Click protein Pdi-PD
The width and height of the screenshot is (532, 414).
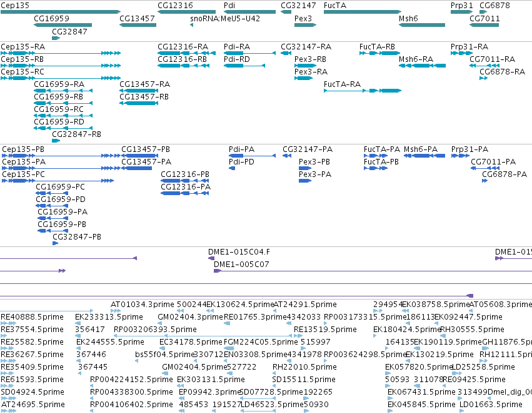tap(241, 162)
